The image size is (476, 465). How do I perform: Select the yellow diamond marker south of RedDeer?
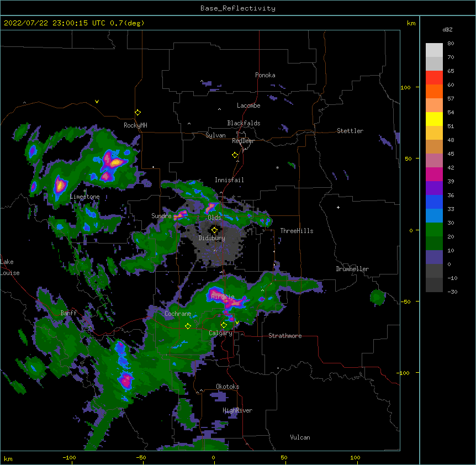point(235,155)
